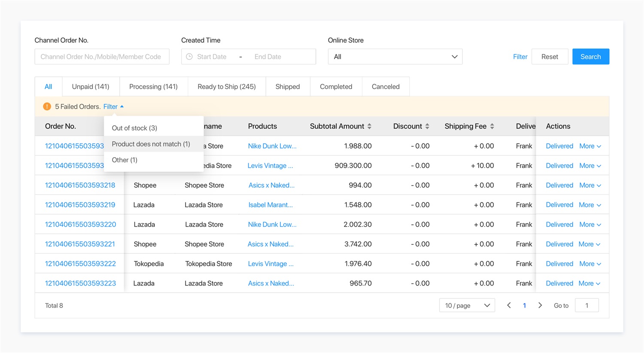644x353 pixels.
Task: Focus the Channel Order No. input field
Action: coord(102,57)
